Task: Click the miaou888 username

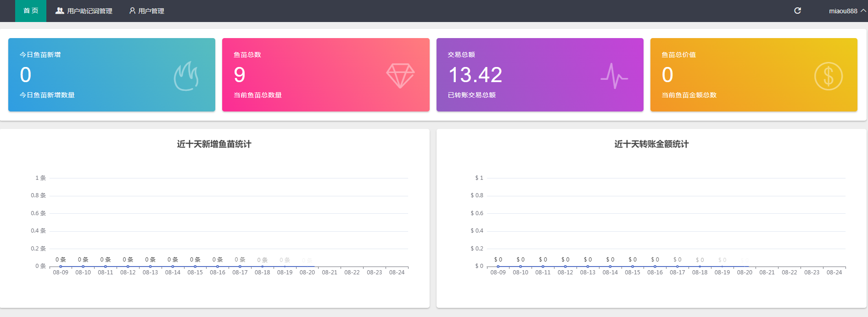Action: (843, 11)
